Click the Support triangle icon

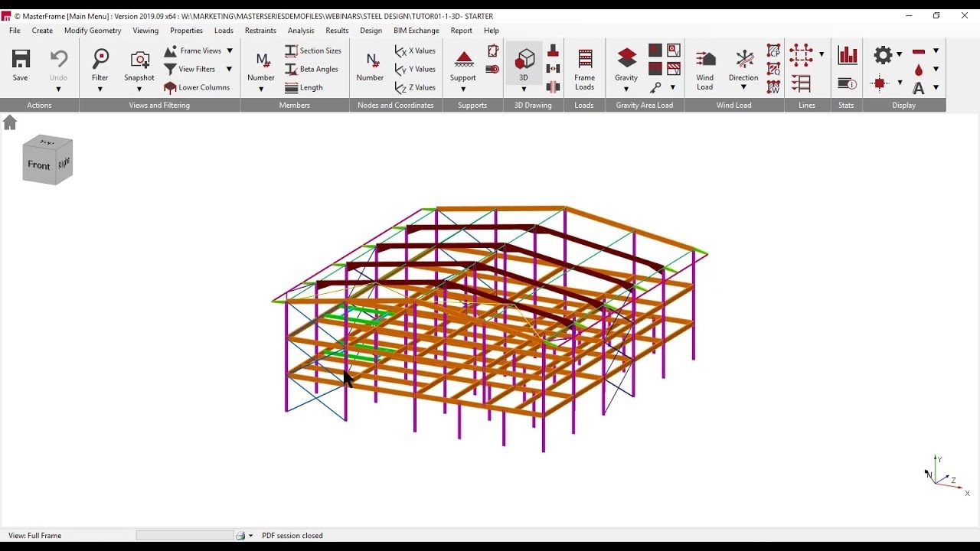464,59
